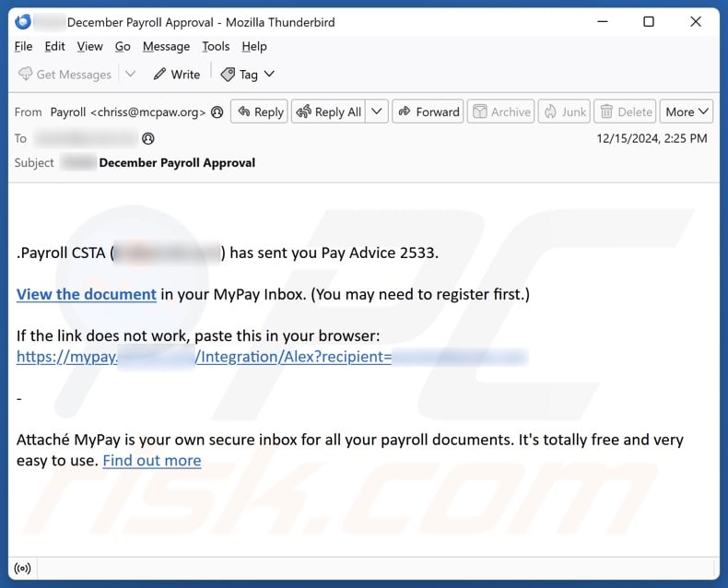728x588 pixels.
Task: Mark the message as Junk
Action: pos(565,112)
